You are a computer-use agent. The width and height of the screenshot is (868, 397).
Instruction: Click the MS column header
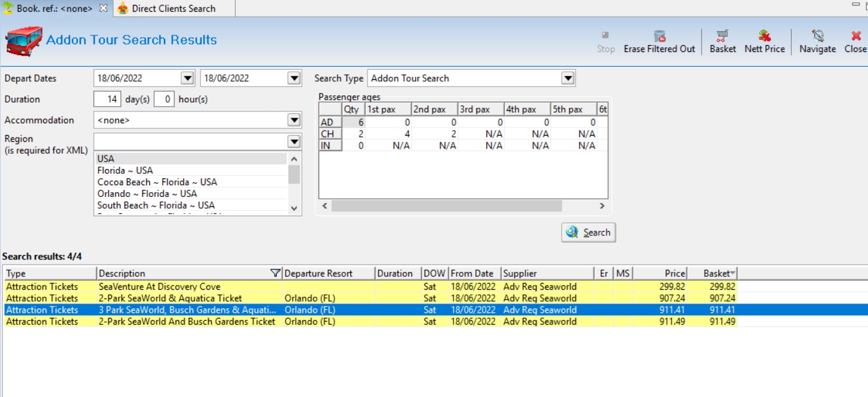622,273
